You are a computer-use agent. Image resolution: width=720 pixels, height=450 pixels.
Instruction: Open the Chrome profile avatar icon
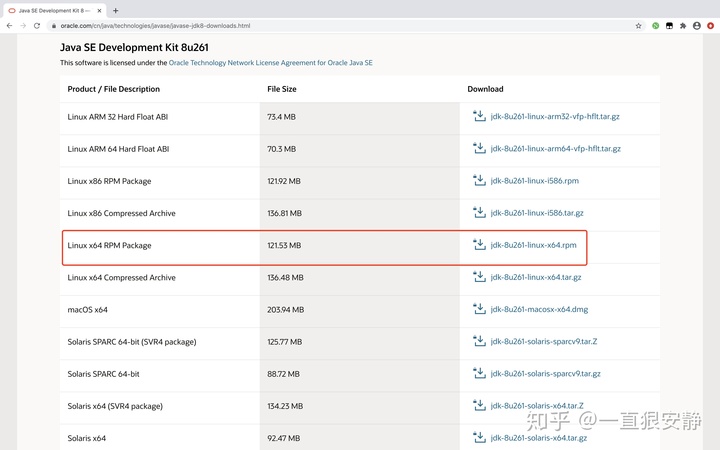[x=697, y=26]
